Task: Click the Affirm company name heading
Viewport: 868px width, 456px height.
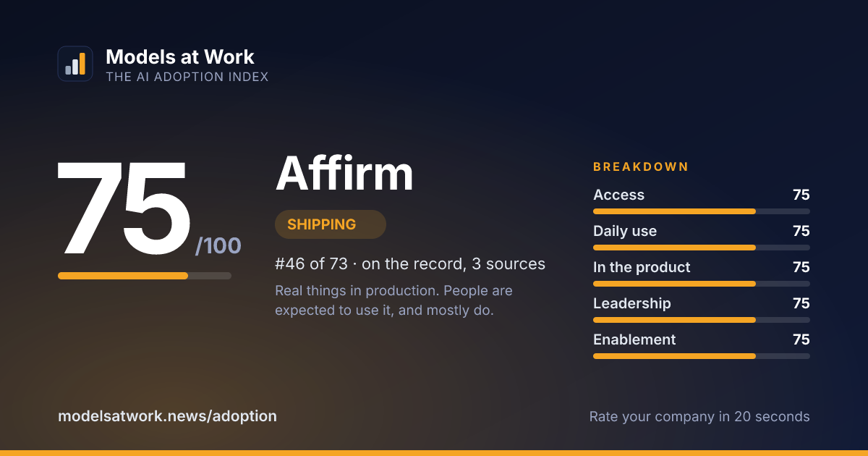Action: pos(344,174)
